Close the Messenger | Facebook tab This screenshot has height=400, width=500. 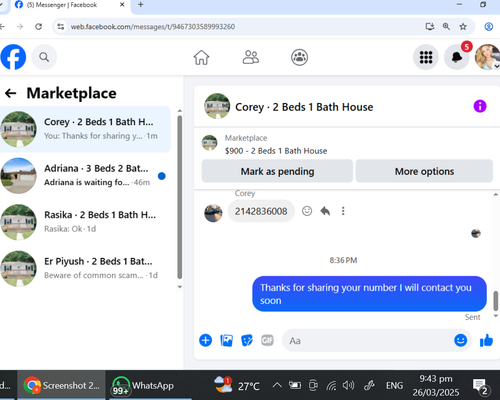122,5
